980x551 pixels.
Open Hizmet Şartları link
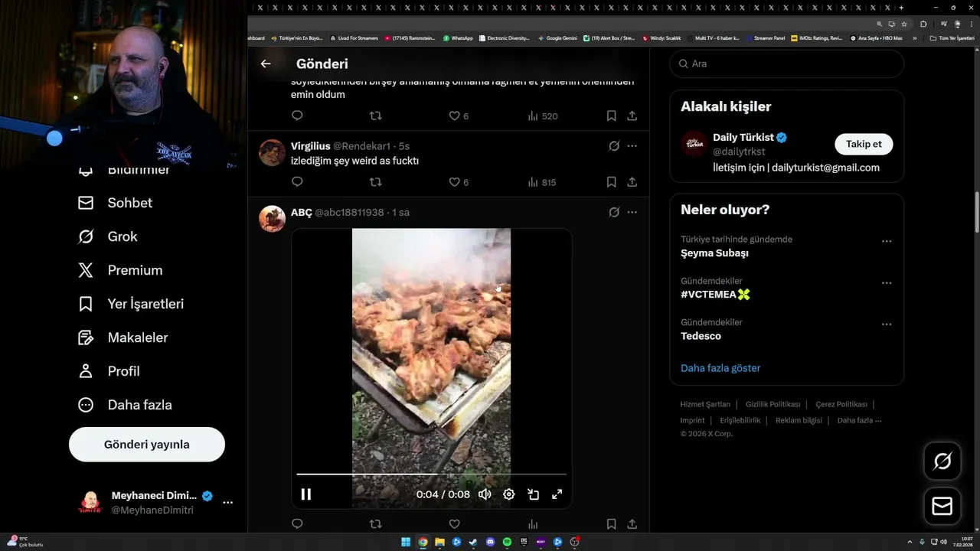click(705, 404)
